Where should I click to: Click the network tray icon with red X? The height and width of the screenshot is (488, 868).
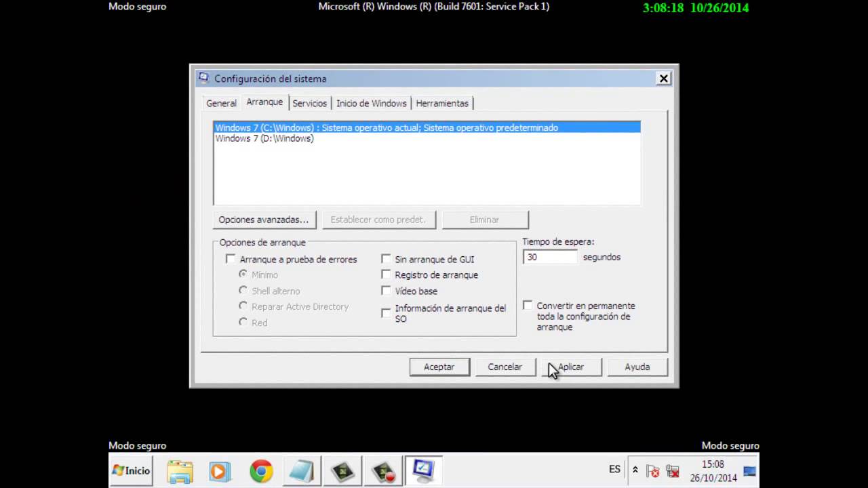coord(672,470)
